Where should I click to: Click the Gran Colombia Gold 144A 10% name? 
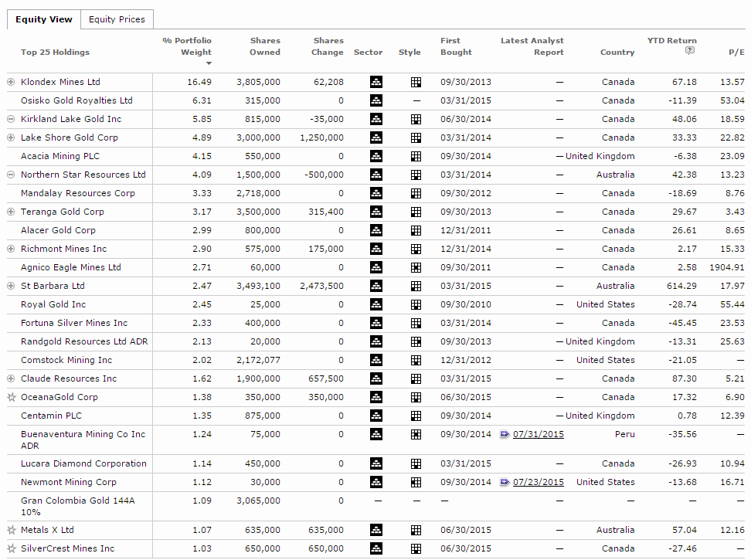pyautogui.click(x=77, y=507)
